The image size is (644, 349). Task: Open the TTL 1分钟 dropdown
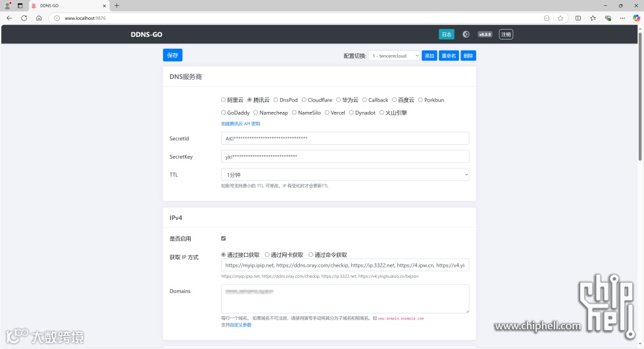click(345, 174)
